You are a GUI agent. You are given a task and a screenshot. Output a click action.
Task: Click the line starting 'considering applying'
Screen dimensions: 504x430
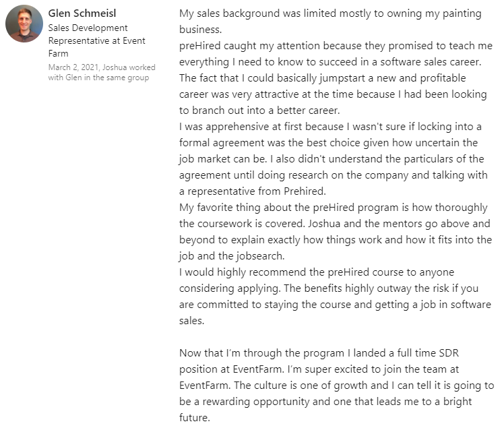coord(330,288)
